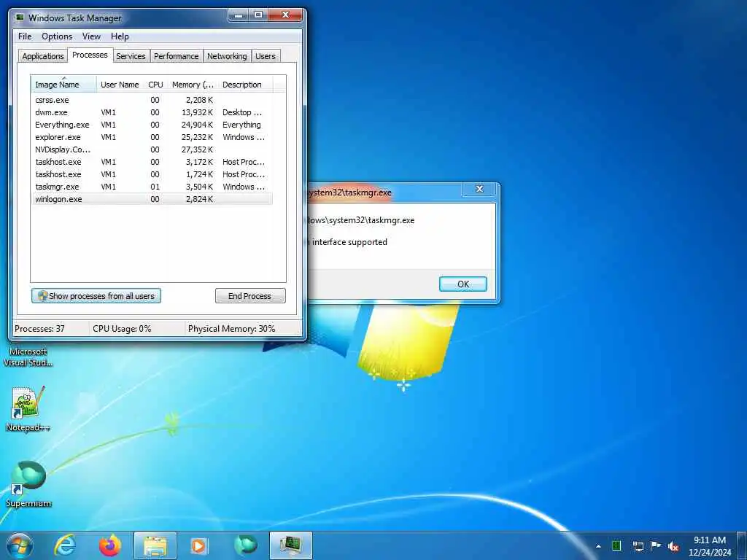Maximize the Windows Task Manager window
The width and height of the screenshot is (747, 560).
(258, 15)
